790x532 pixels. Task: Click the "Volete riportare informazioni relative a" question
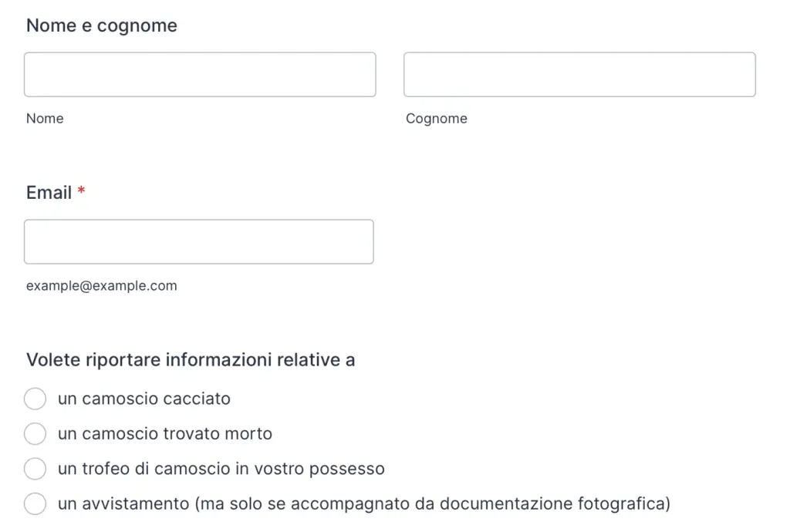pos(191,360)
